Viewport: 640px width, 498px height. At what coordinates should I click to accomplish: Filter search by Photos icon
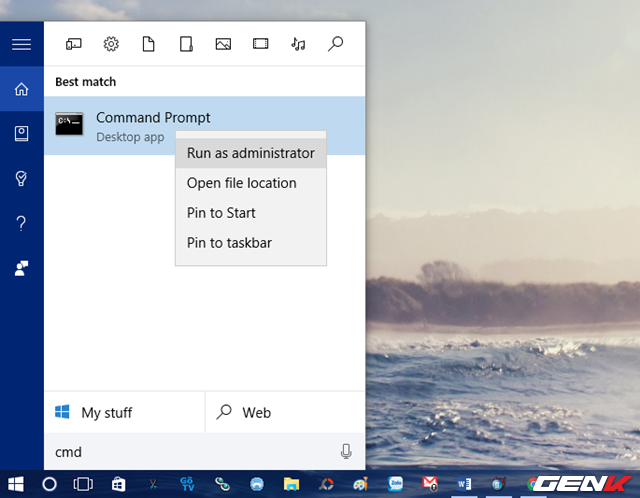[223, 44]
